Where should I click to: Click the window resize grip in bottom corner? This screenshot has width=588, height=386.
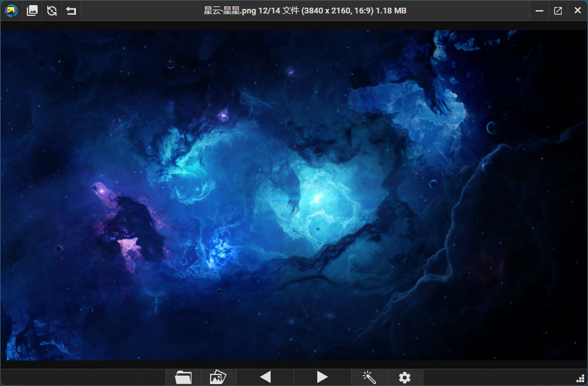click(x=581, y=379)
